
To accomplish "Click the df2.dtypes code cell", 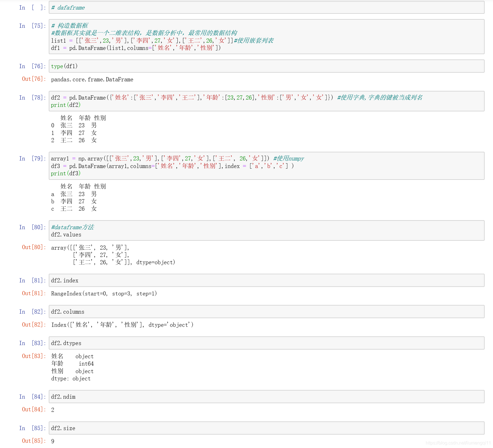I will click(267, 343).
